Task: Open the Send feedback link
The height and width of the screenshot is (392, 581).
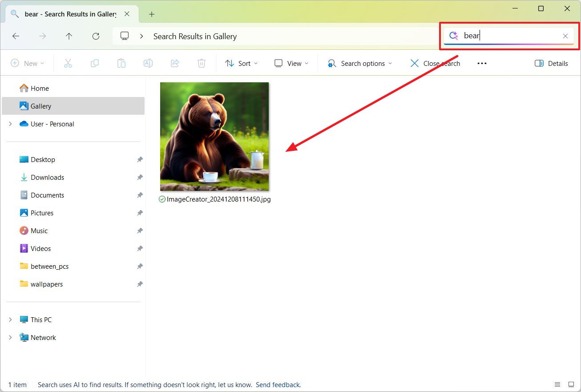Action: [278, 384]
